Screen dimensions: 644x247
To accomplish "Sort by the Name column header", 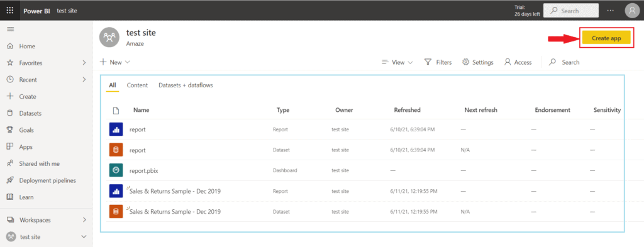I will pos(142,110).
